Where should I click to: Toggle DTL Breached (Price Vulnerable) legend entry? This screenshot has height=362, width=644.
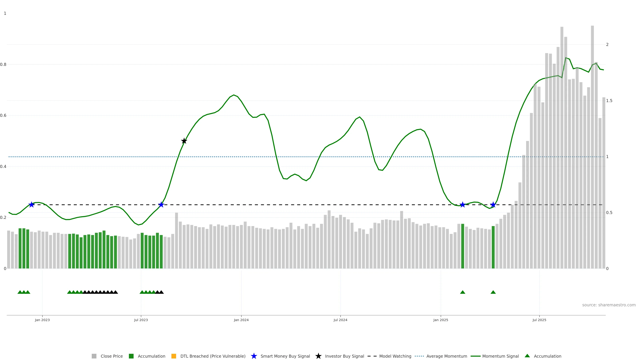coord(213,356)
